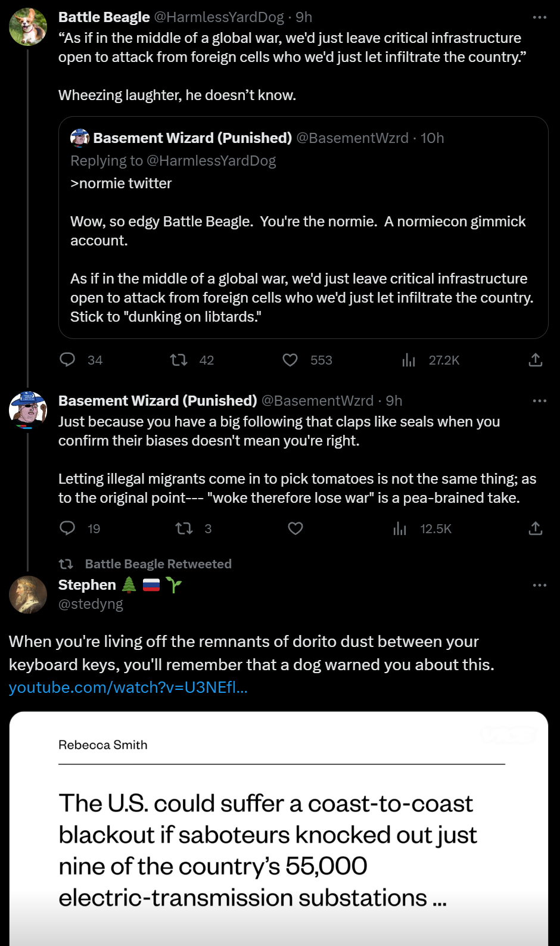Click Battle Beagle's dog avatar

point(28,27)
